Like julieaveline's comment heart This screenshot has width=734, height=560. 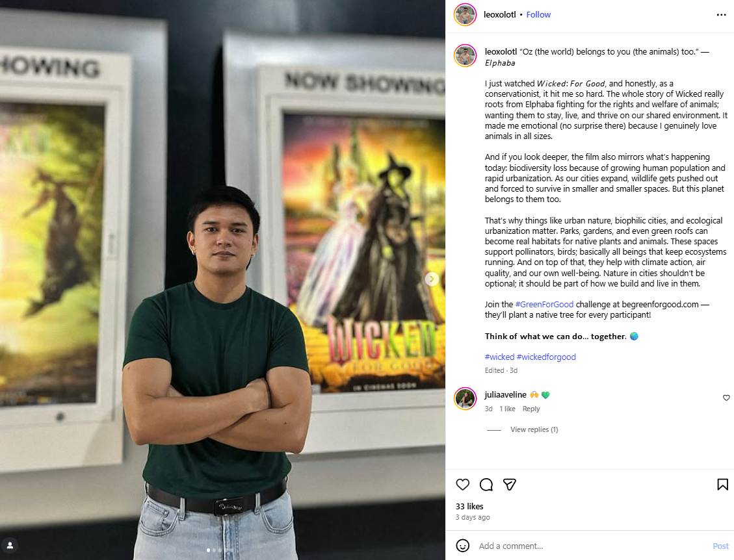click(726, 398)
